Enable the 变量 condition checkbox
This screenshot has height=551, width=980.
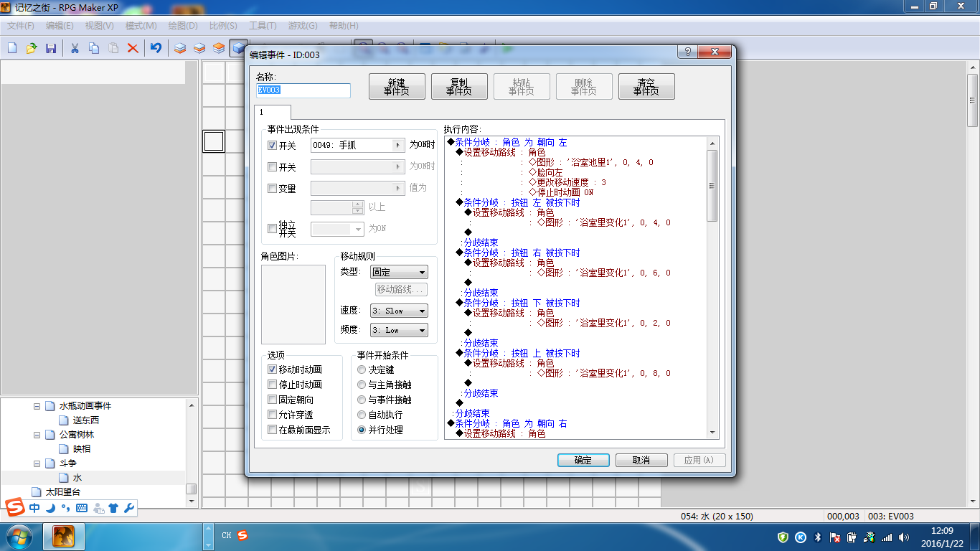pyautogui.click(x=272, y=188)
